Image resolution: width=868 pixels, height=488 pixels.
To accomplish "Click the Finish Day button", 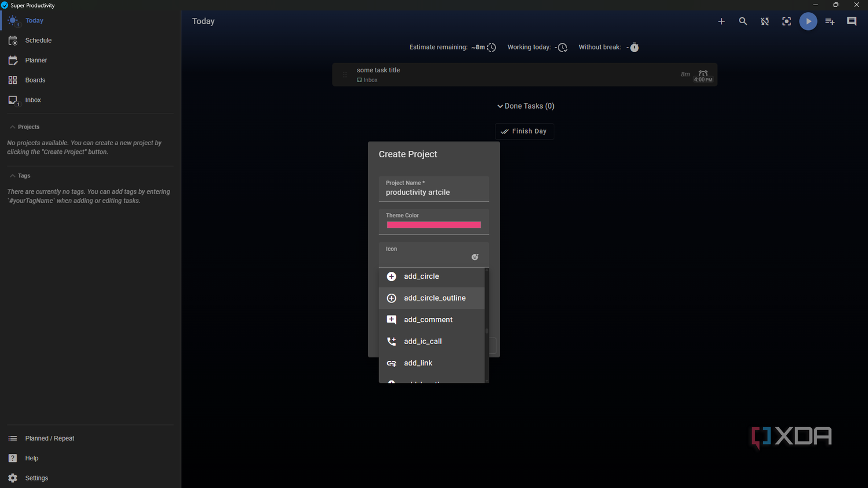I will [x=524, y=131].
